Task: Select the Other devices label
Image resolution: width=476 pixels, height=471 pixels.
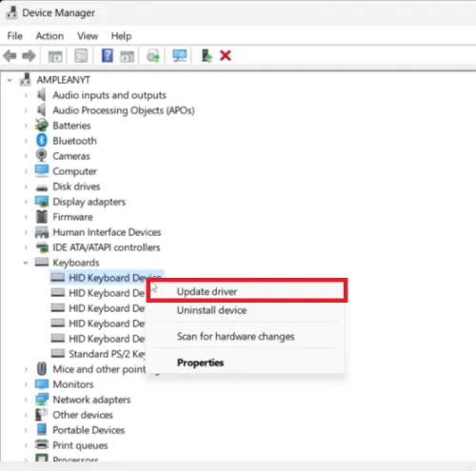Action: coord(83,415)
